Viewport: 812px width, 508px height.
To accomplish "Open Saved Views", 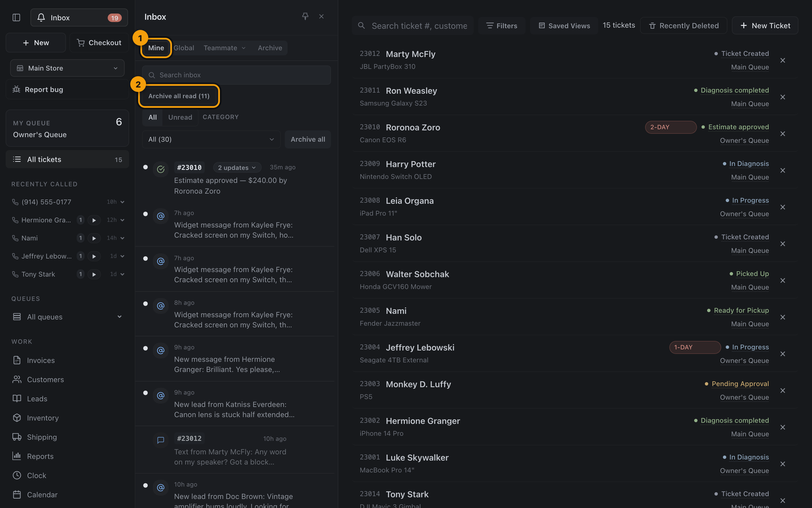I will pyautogui.click(x=564, y=25).
